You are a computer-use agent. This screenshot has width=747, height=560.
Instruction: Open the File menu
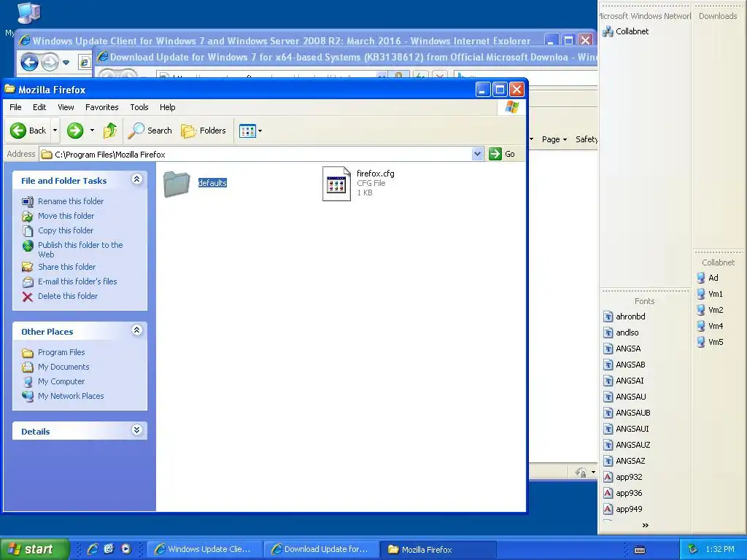(x=15, y=107)
